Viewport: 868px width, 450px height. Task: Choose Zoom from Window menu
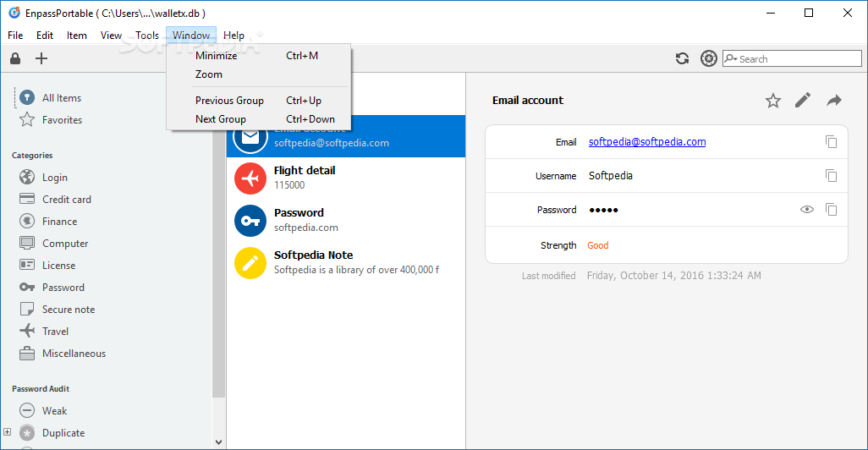click(x=259, y=74)
